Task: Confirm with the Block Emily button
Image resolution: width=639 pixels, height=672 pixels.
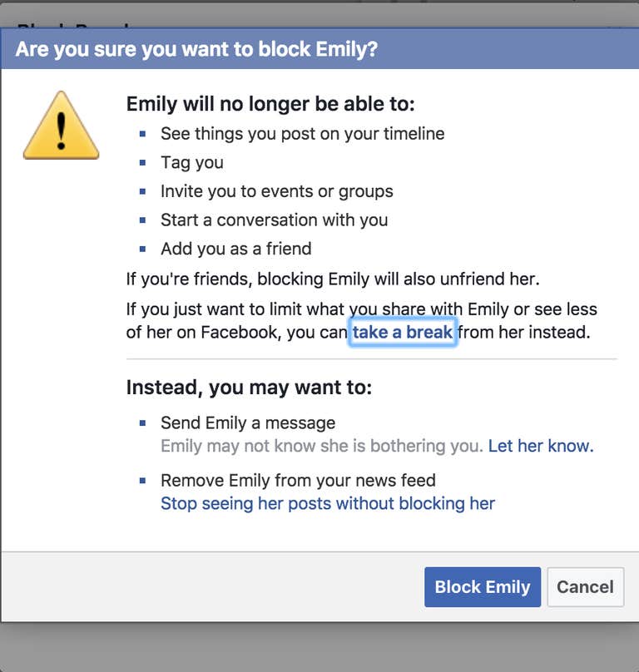Action: pyautogui.click(x=483, y=587)
